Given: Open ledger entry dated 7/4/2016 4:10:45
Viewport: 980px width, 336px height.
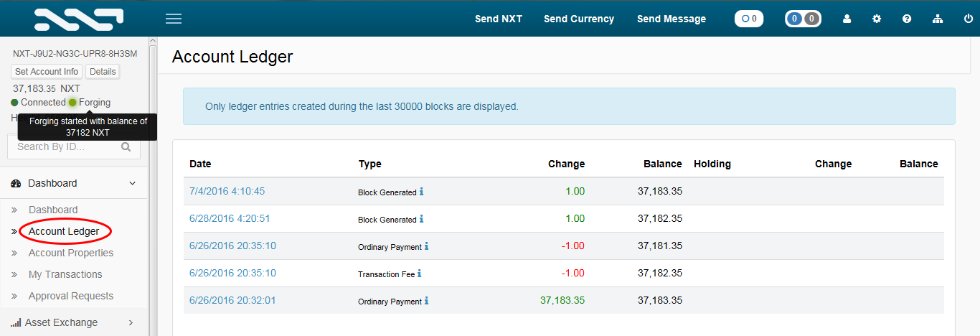Looking at the screenshot, I should tap(227, 191).
